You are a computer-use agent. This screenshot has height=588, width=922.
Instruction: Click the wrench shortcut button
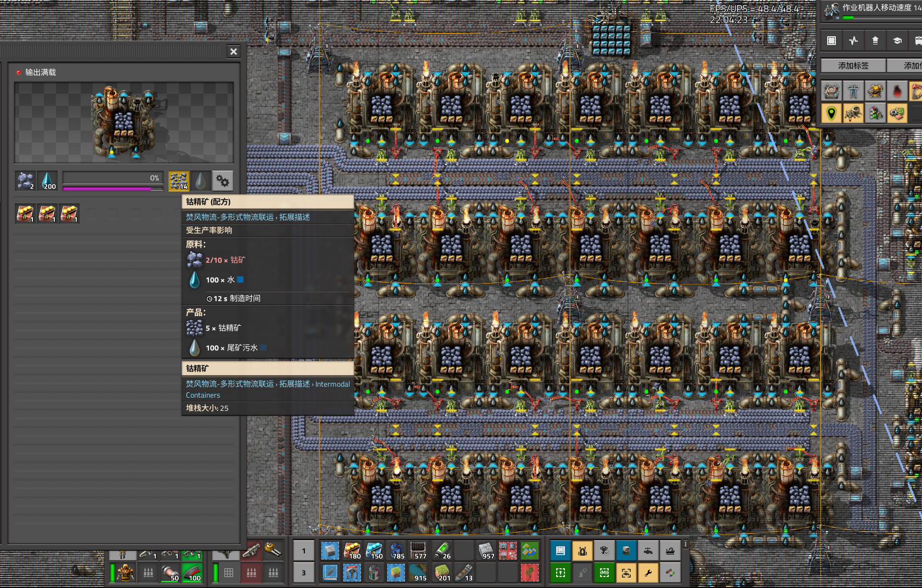click(x=648, y=573)
